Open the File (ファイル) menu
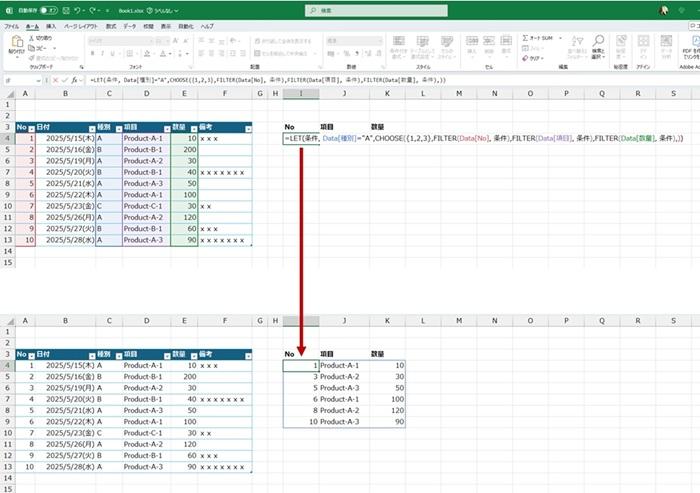The height and width of the screenshot is (493, 700). [x=12, y=25]
